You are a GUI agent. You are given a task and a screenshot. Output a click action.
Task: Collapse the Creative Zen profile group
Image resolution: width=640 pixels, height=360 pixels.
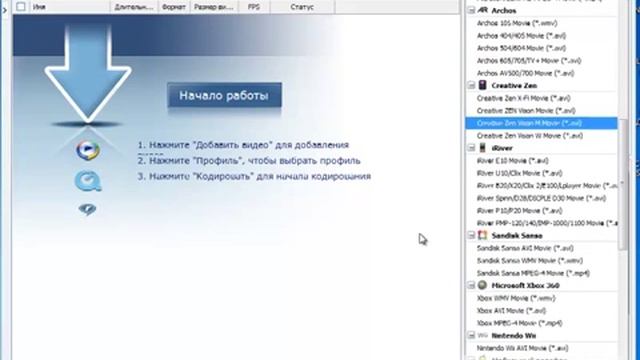click(471, 85)
